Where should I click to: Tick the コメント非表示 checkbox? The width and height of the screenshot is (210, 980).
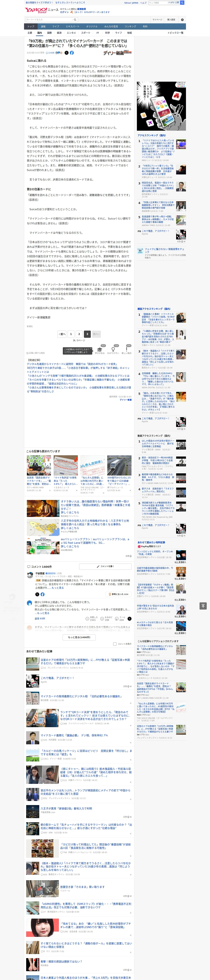point(115,644)
